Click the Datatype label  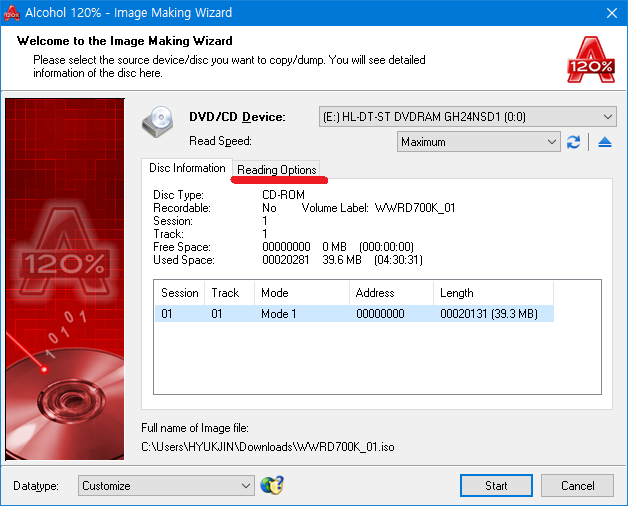point(36,486)
